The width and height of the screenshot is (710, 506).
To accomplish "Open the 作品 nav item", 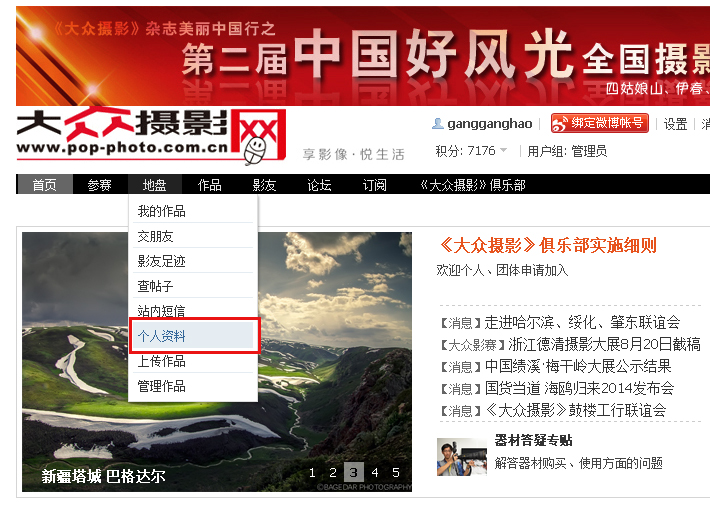I will [209, 184].
